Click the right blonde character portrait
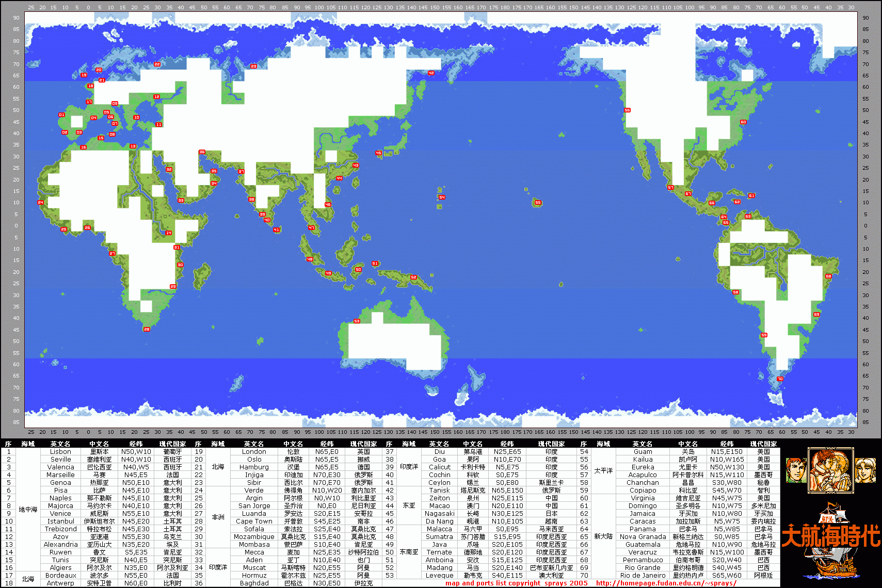 pyautogui.click(x=865, y=470)
